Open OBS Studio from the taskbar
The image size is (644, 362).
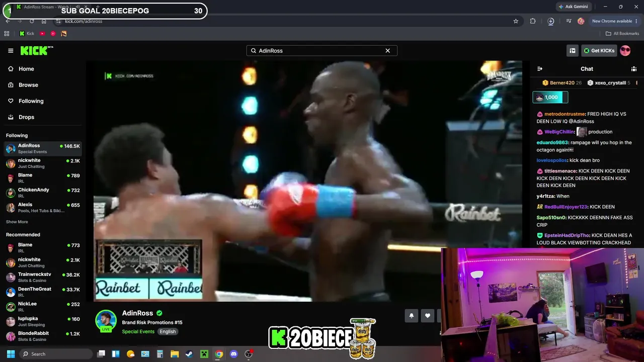[x=248, y=354]
